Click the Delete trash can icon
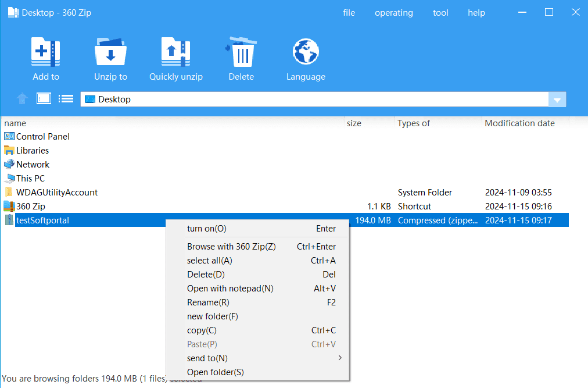The width and height of the screenshot is (588, 388). pos(241,54)
